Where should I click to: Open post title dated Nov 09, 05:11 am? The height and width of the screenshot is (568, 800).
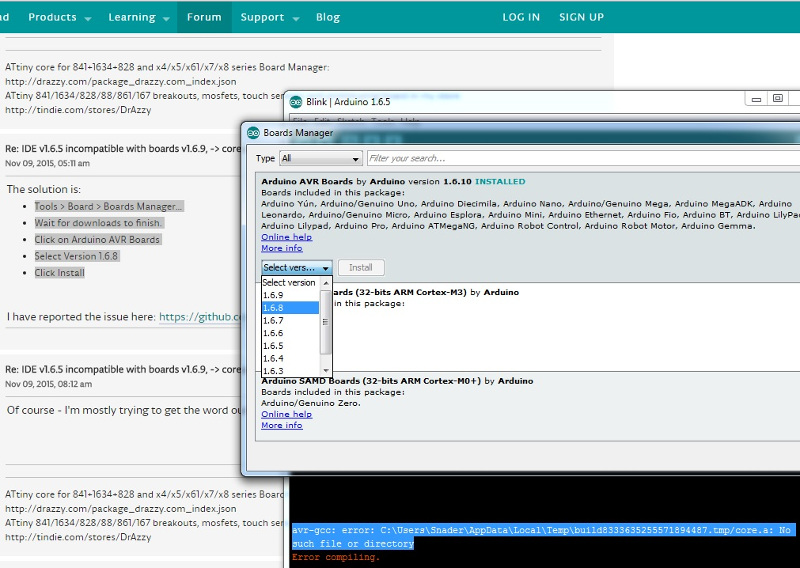pyautogui.click(x=122, y=149)
